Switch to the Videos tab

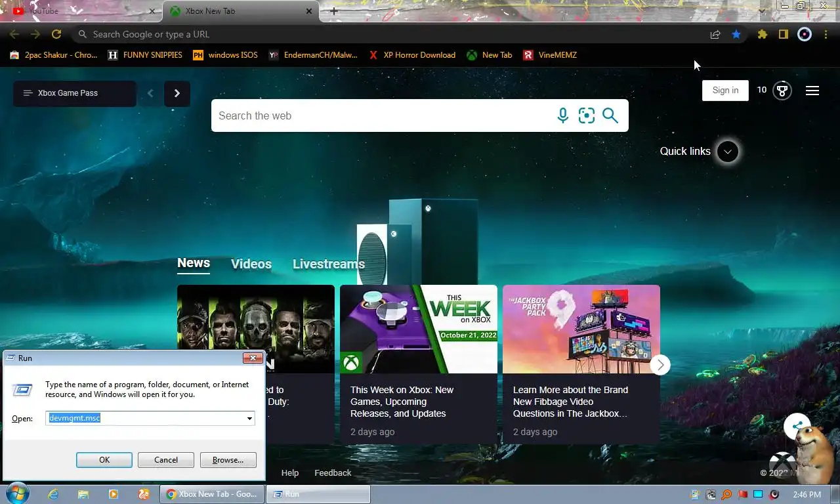[x=251, y=264]
